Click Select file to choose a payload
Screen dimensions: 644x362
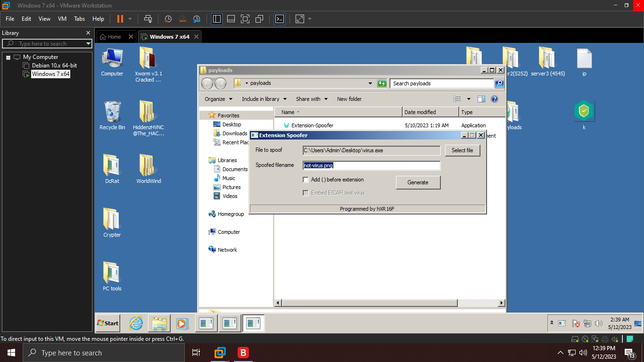pyautogui.click(x=462, y=150)
